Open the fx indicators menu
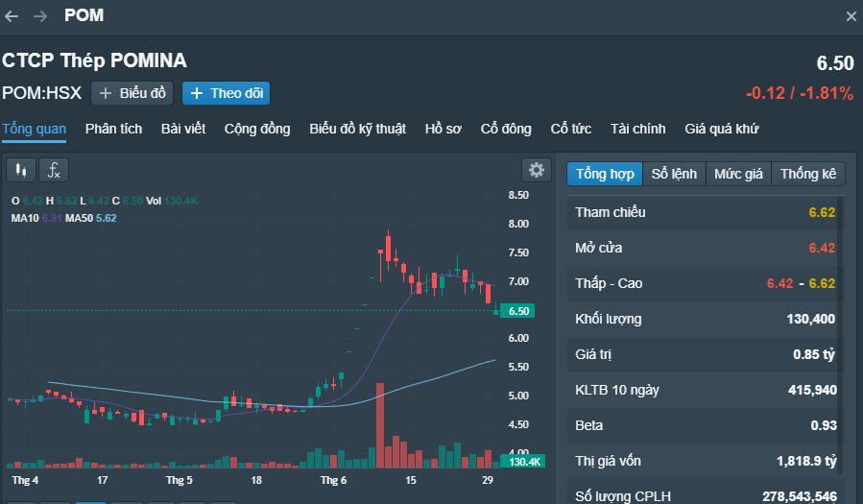Viewport: 863px width, 504px height. click(x=54, y=170)
